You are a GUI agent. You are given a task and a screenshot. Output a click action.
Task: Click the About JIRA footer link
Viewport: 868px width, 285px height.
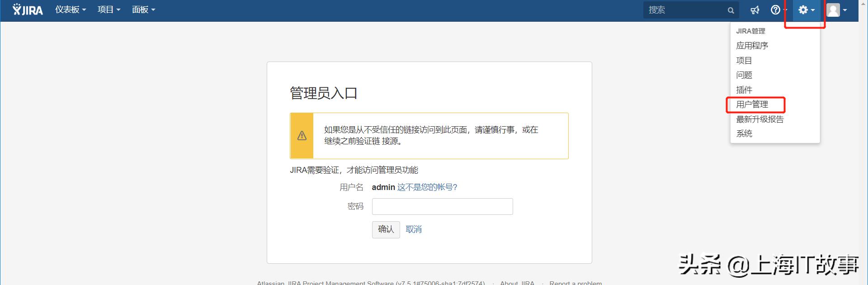(517, 282)
